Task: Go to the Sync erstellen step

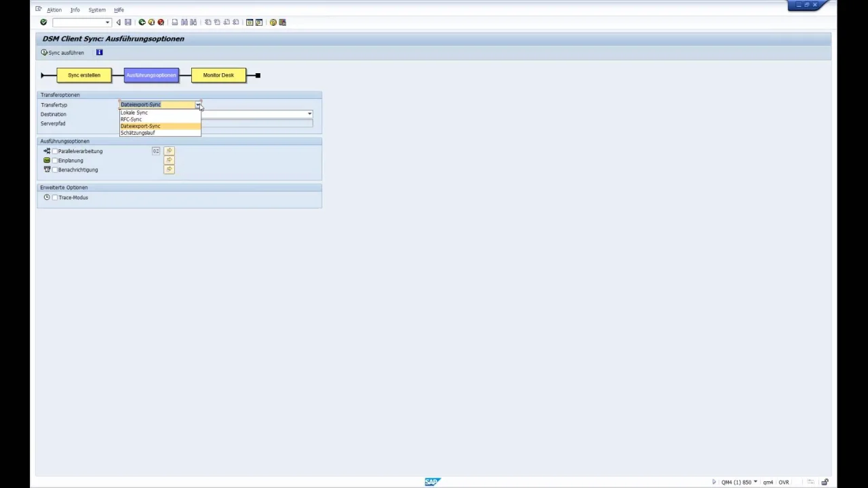Action: coord(84,75)
